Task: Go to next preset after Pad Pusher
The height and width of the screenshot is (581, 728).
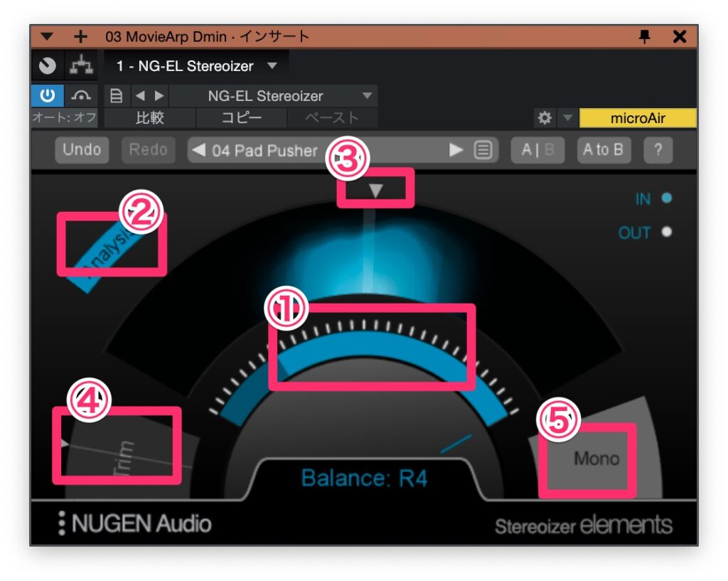Action: (x=456, y=150)
